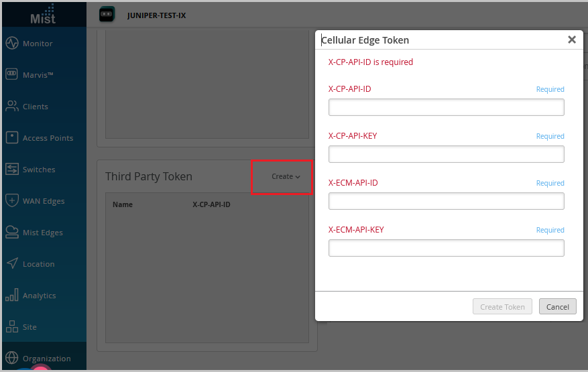
Task: Click the Access Points icon
Action: pyautogui.click(x=11, y=138)
